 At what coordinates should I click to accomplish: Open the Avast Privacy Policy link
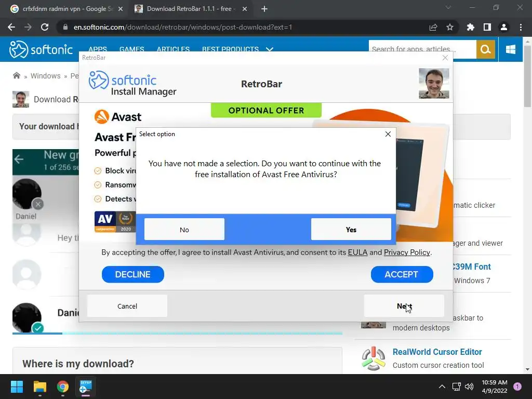click(x=407, y=252)
